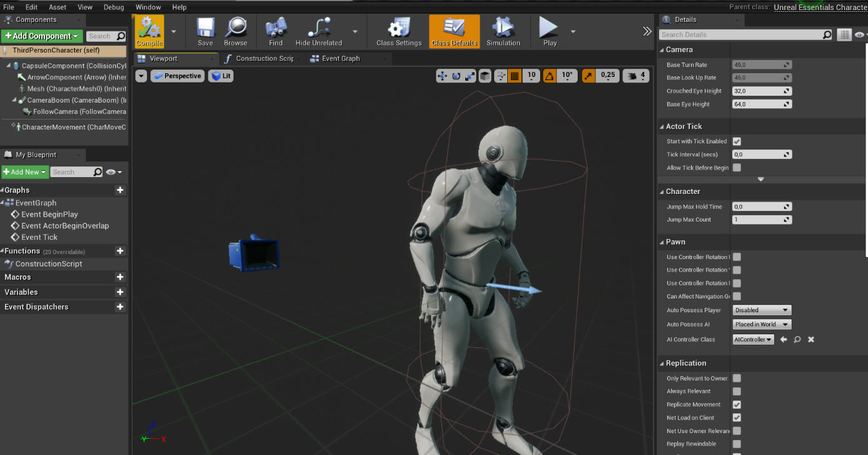
Task: Browse to asset in Content Browser
Action: pyautogui.click(x=235, y=31)
